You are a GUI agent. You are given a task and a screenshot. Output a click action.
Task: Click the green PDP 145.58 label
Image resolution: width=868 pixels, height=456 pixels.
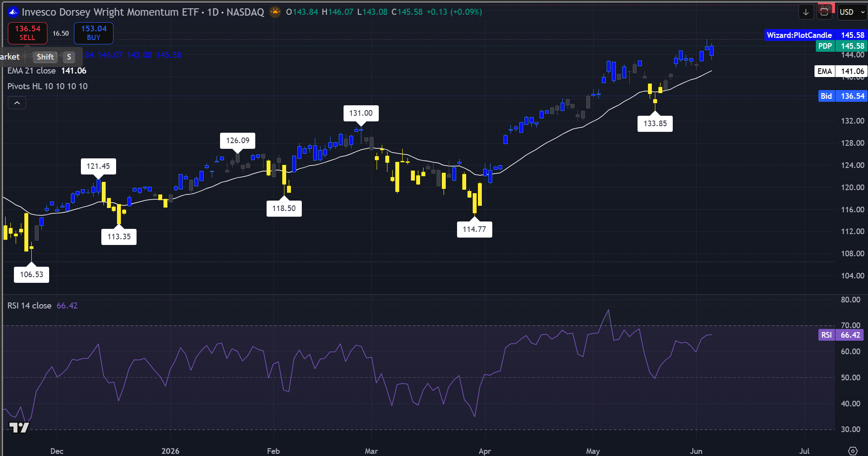tap(841, 46)
